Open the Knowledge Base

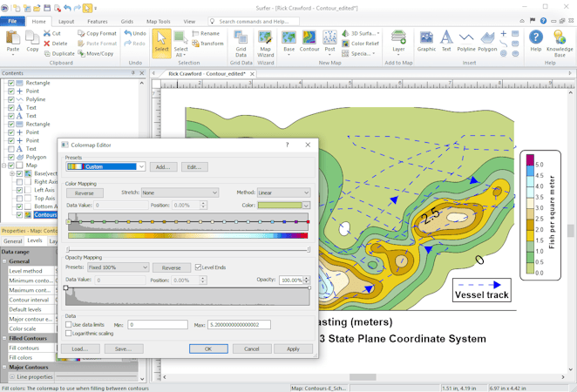(x=560, y=44)
